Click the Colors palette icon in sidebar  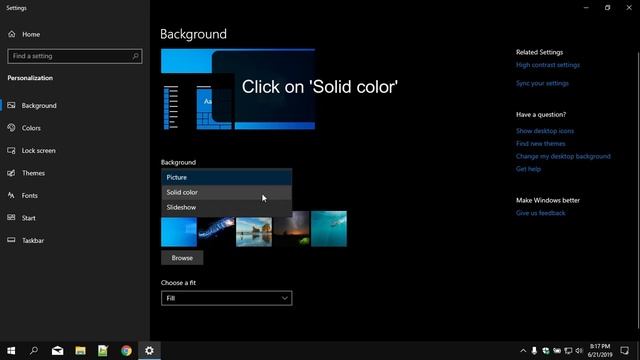pos(11,128)
